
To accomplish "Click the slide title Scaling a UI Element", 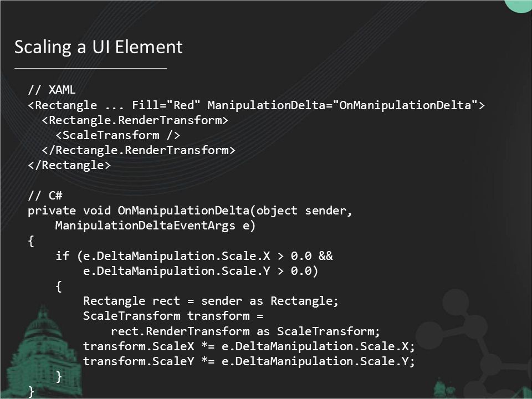I will pyautogui.click(x=99, y=47).
